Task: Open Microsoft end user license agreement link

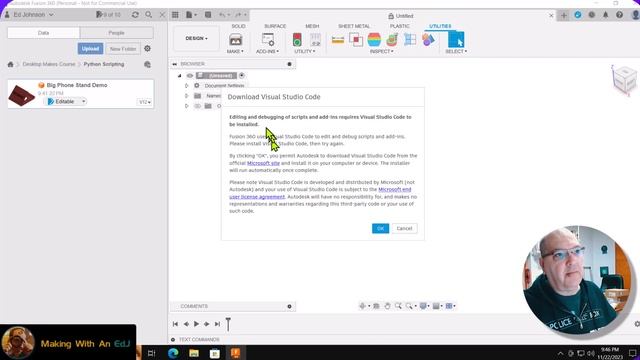Action: [x=320, y=193]
